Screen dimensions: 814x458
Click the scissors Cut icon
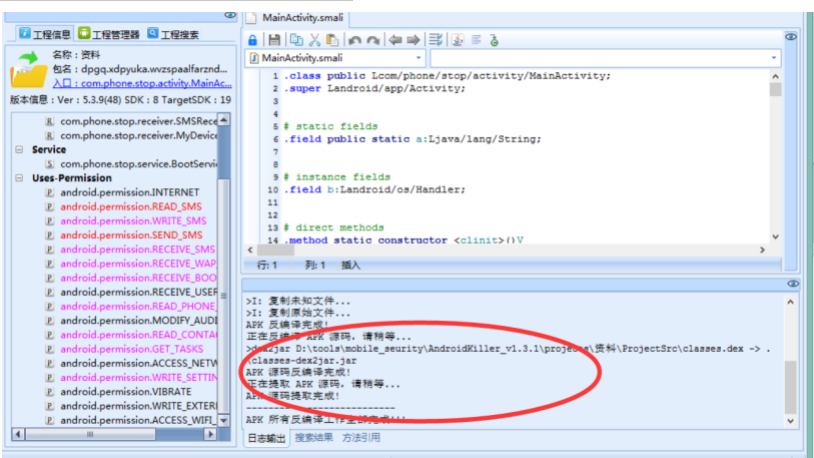pos(315,40)
